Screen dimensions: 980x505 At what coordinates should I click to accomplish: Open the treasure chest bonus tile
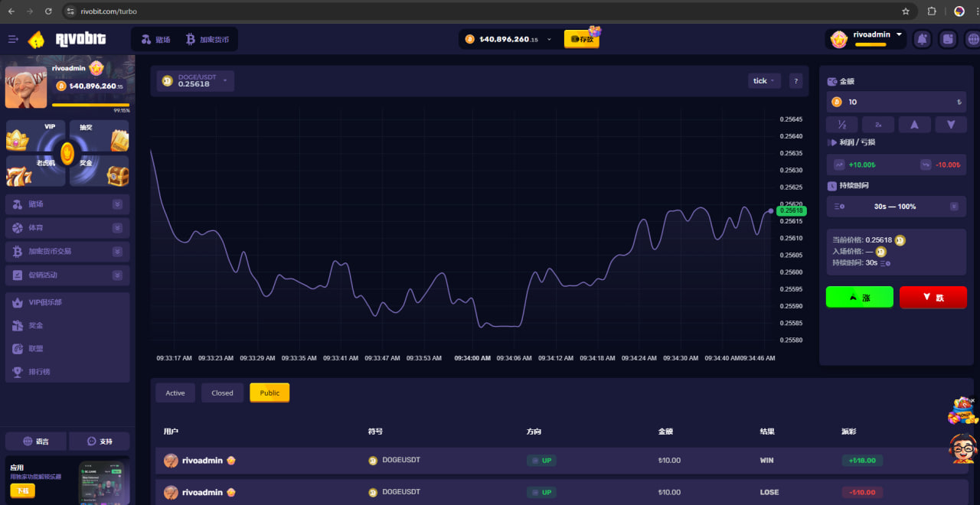(x=100, y=171)
